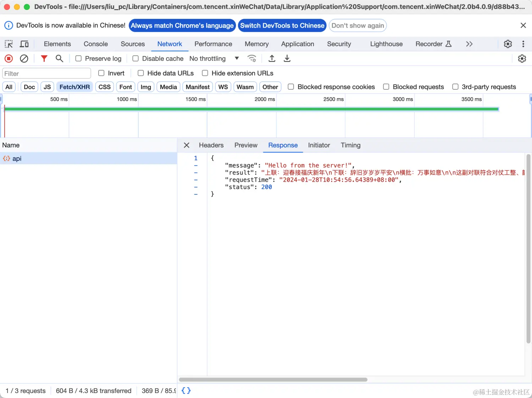Click the response horizontal scrollbar

273,380
